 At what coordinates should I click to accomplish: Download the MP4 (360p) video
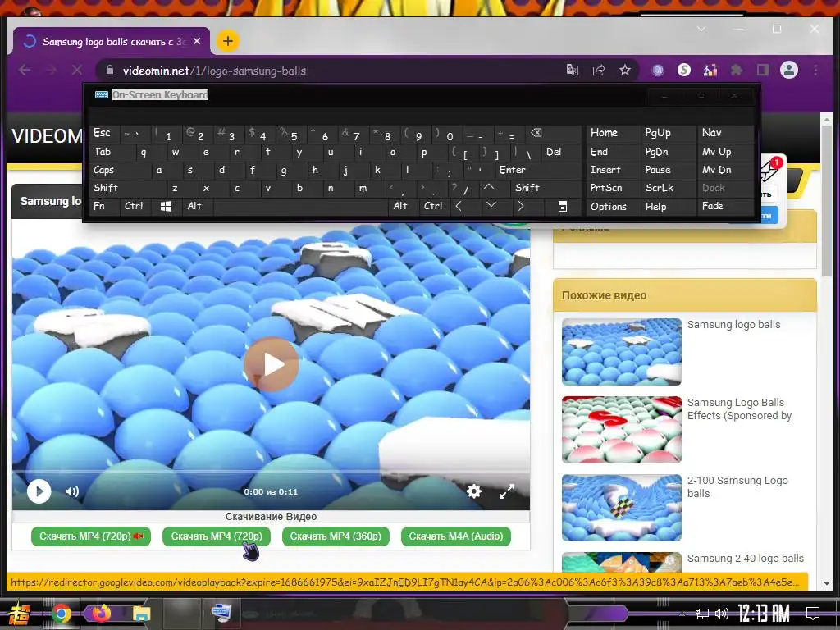[336, 536]
